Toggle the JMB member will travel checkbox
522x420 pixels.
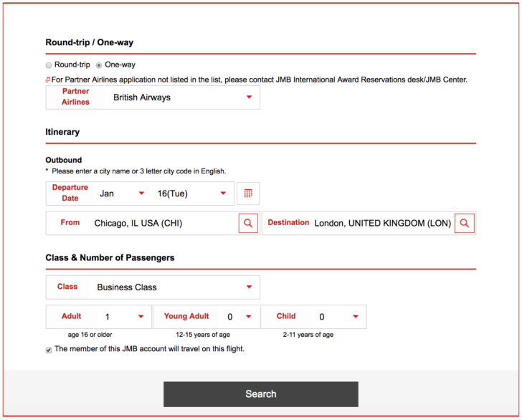tap(49, 350)
